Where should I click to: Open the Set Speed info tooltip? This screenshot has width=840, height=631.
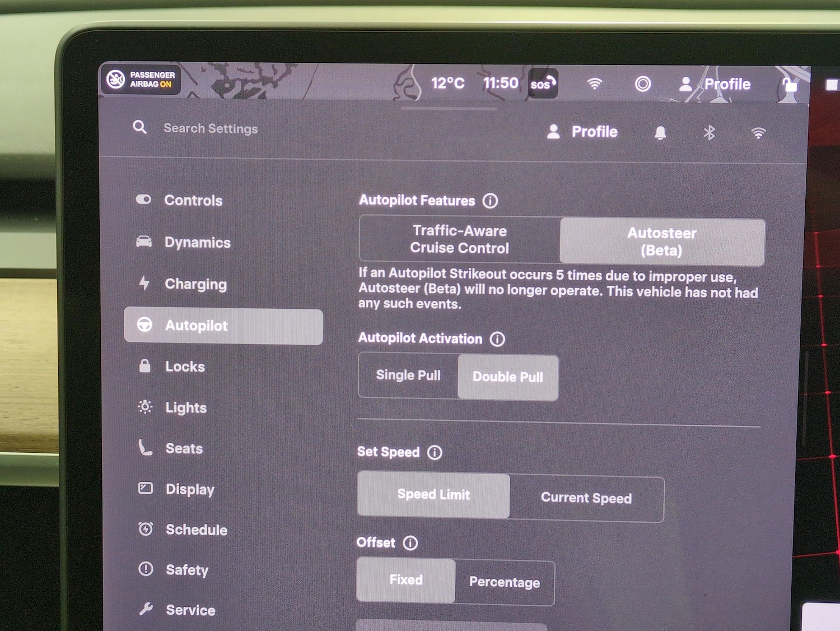coord(436,452)
